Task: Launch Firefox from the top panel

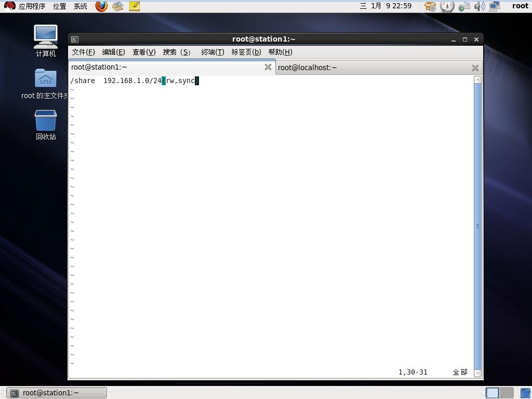Action: (101, 6)
